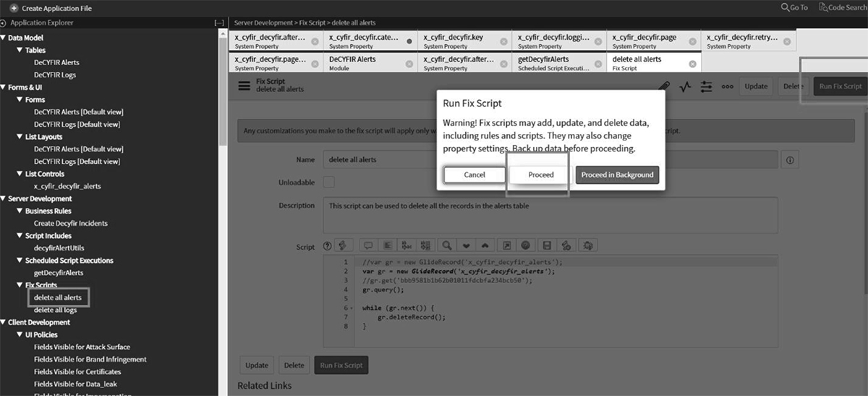Switch to the getDecyfirAlerts tab
868x396 pixels.
click(543, 59)
